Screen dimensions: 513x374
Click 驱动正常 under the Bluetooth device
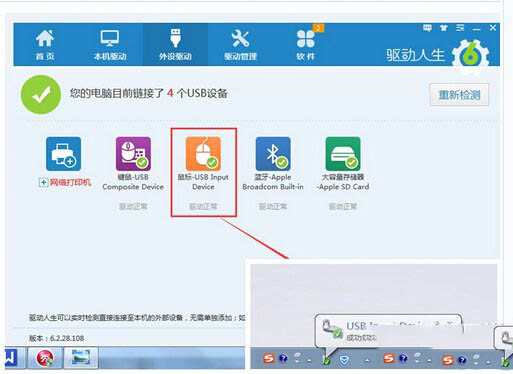point(273,207)
